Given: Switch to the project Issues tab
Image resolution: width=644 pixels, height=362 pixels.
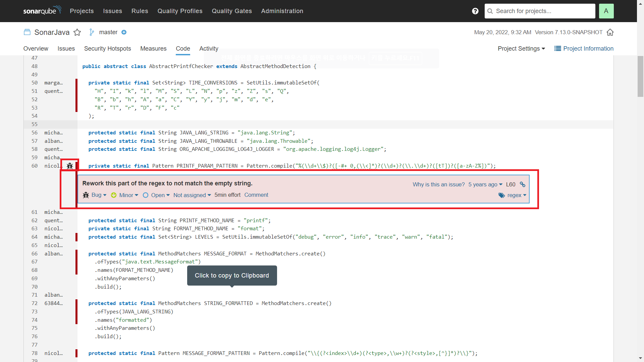Looking at the screenshot, I should (66, 49).
